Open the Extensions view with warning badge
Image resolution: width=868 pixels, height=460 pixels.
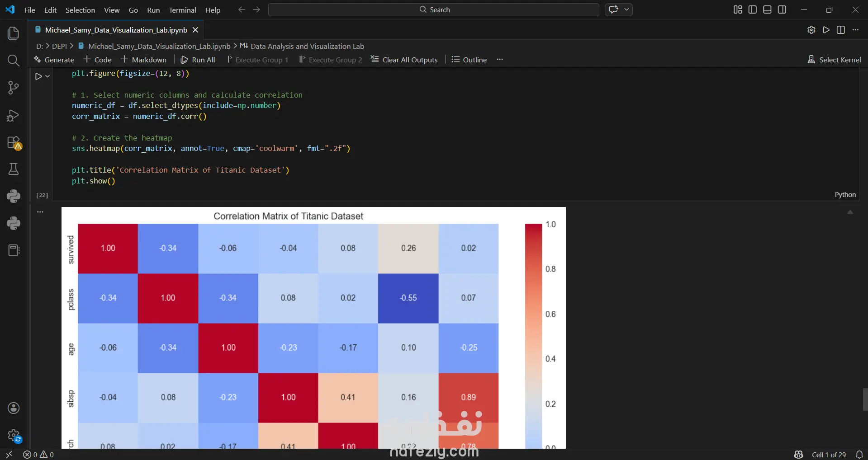(14, 143)
